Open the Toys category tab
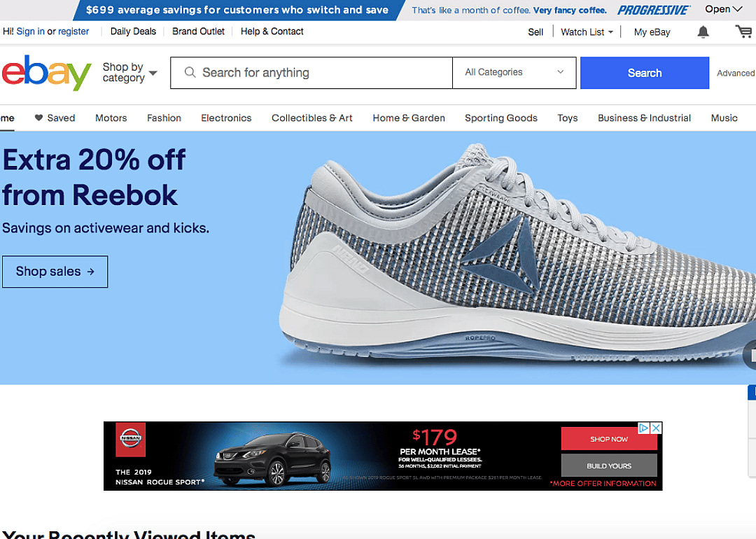The width and height of the screenshot is (756, 539). pos(568,118)
